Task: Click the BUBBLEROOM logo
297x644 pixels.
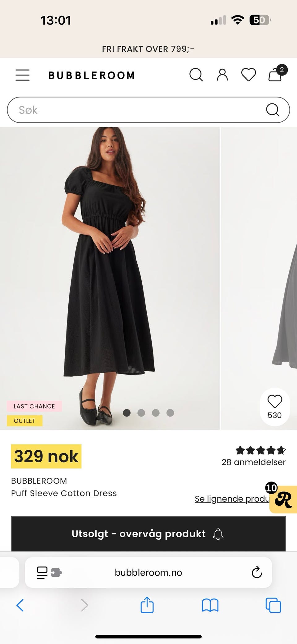Action: (x=92, y=76)
